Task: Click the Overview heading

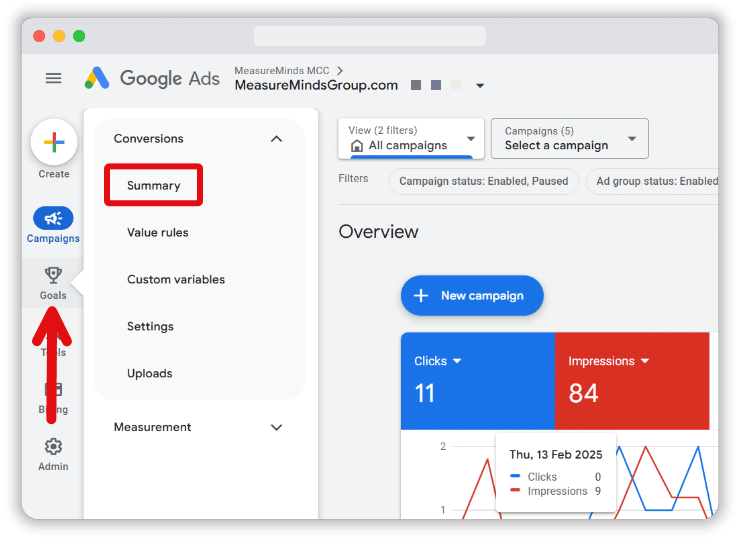Action: click(x=378, y=232)
